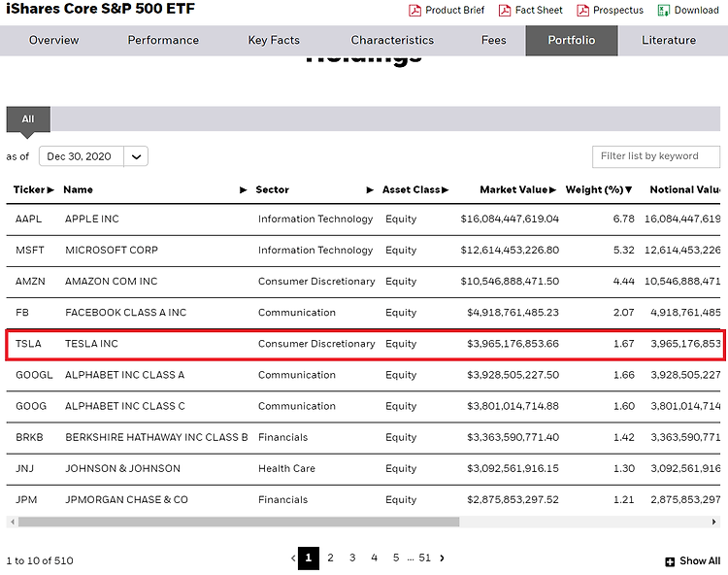Open the Fact Sheet PDF icon
Image resolution: width=728 pixels, height=575 pixels.
(504, 11)
